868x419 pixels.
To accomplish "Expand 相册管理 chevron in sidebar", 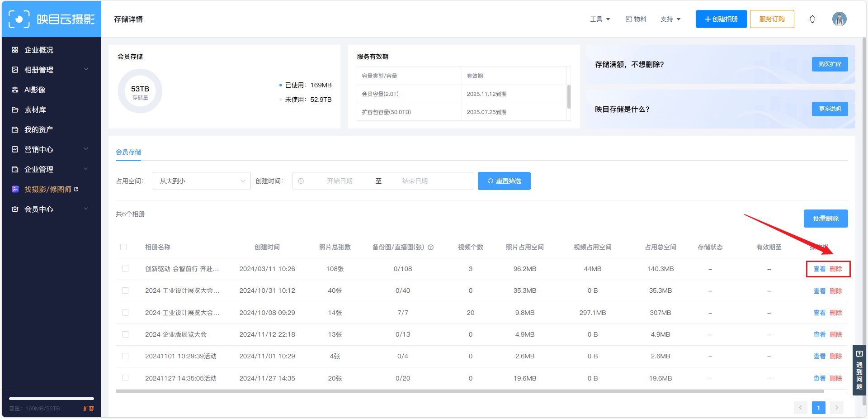I will point(86,69).
